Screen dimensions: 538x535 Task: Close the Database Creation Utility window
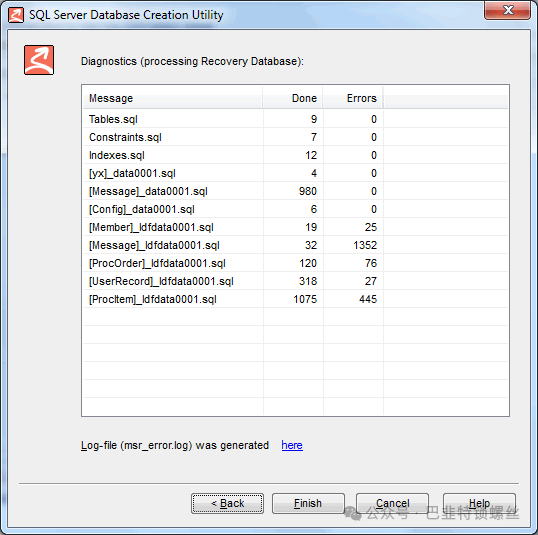pos(508,10)
